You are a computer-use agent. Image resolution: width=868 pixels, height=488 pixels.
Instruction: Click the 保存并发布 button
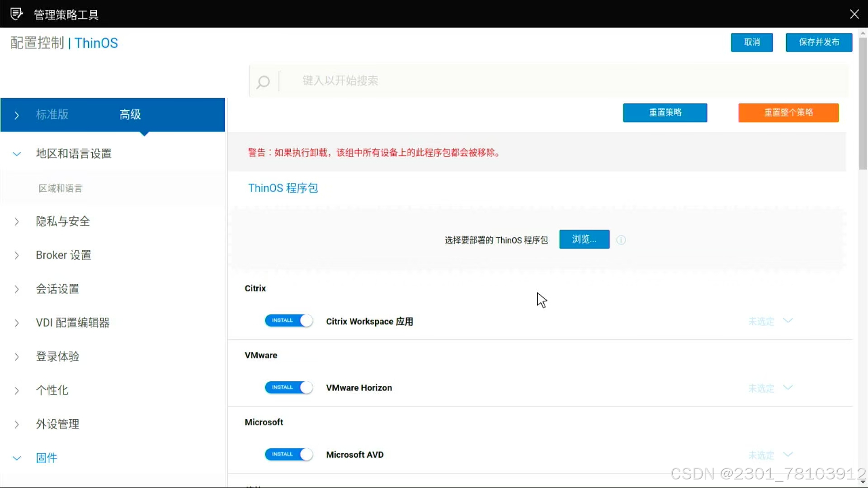(x=819, y=42)
